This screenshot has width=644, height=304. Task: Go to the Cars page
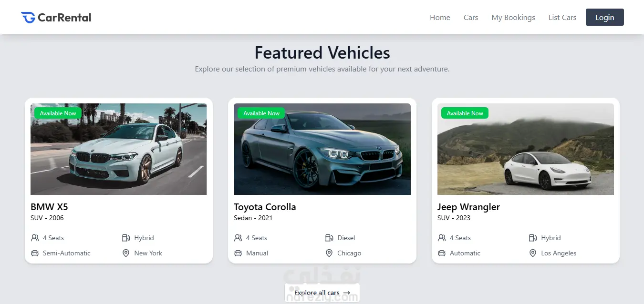[x=471, y=18]
